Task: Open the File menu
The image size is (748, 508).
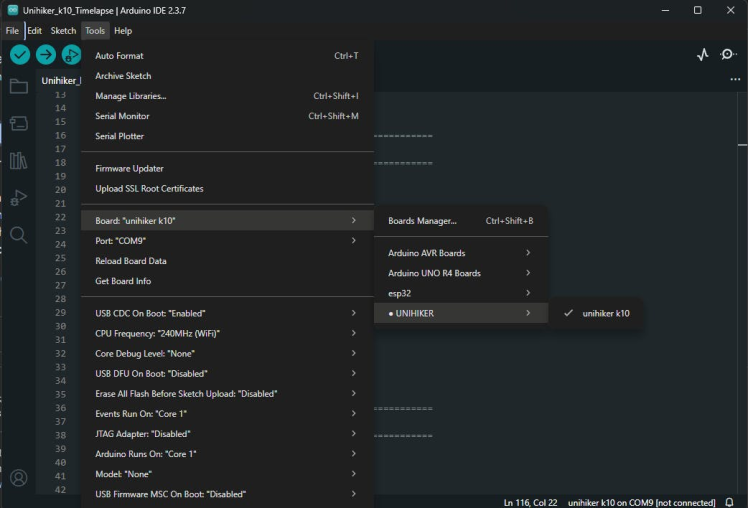Action: coord(12,31)
